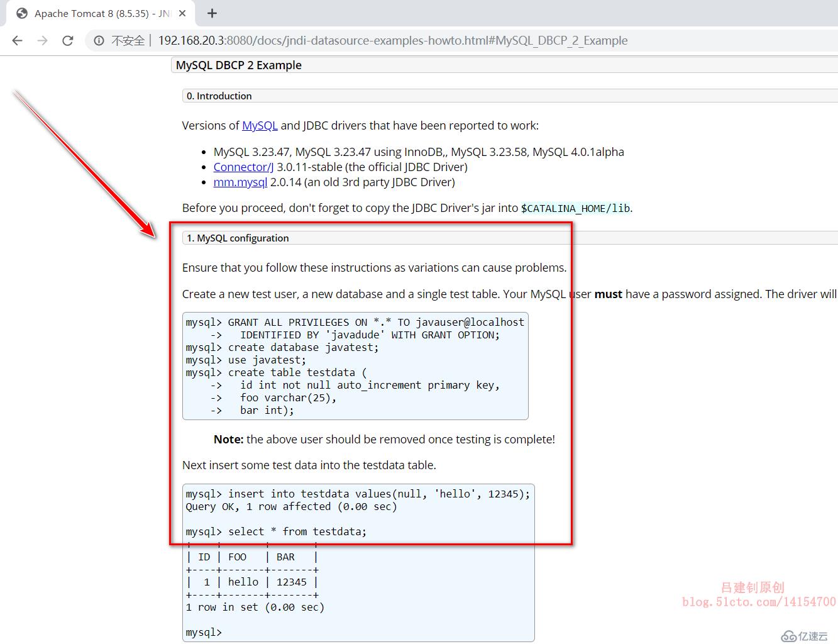Image resolution: width=838 pixels, height=644 pixels.
Task: Click the Query OK row affected line
Action: (291, 506)
